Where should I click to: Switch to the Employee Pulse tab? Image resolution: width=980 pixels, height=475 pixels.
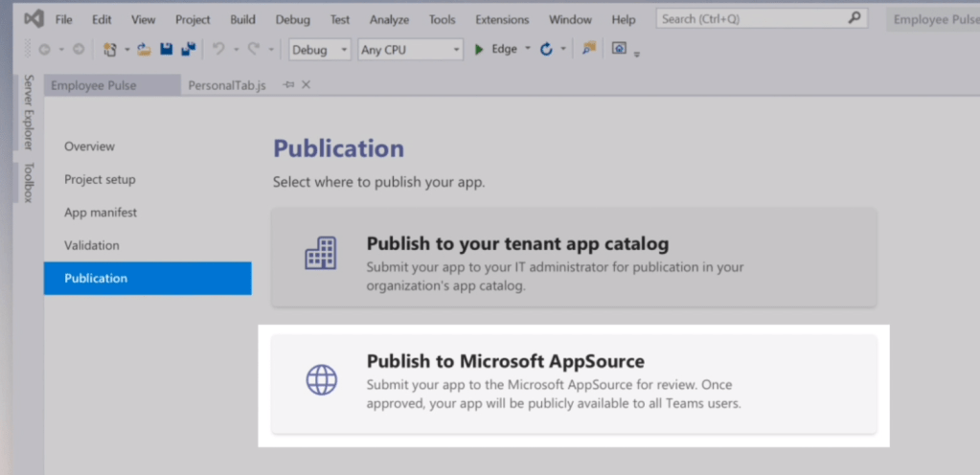[94, 85]
